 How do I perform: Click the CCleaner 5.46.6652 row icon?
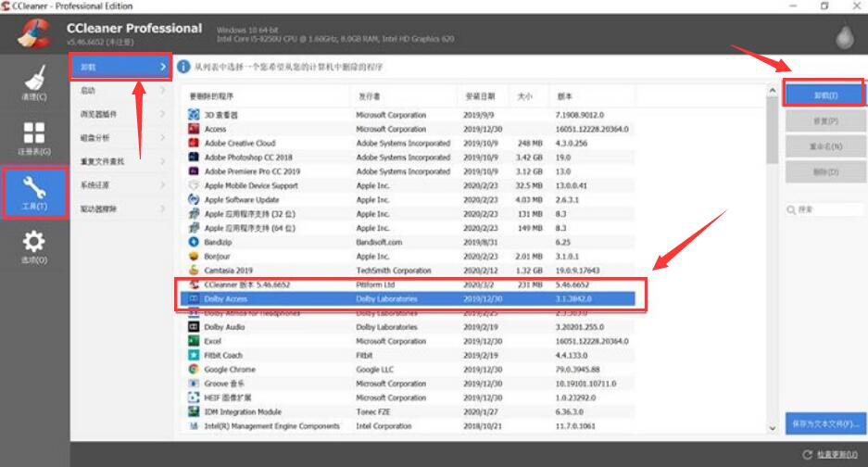tap(194, 284)
